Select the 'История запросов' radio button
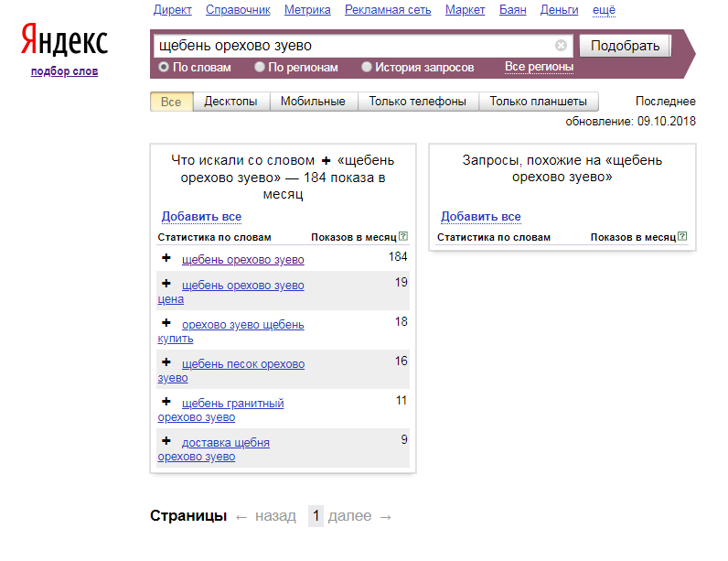Image resolution: width=728 pixels, height=561 pixels. pos(367,67)
